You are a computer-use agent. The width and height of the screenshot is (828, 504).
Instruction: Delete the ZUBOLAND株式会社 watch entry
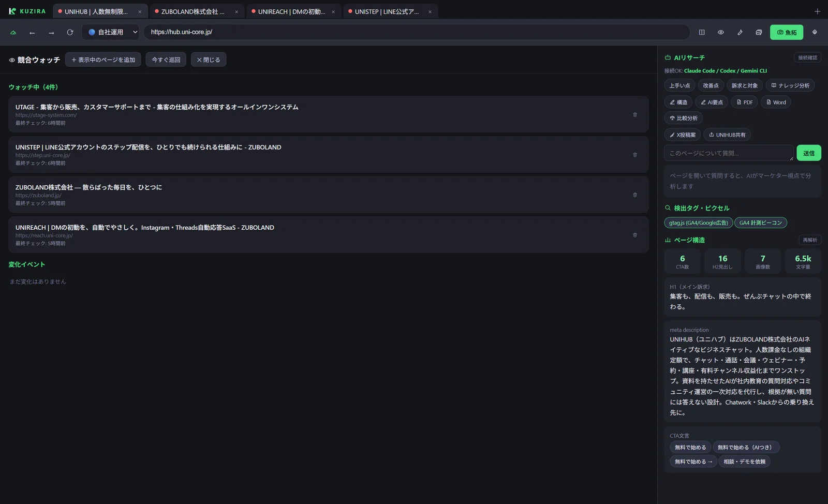[635, 195]
